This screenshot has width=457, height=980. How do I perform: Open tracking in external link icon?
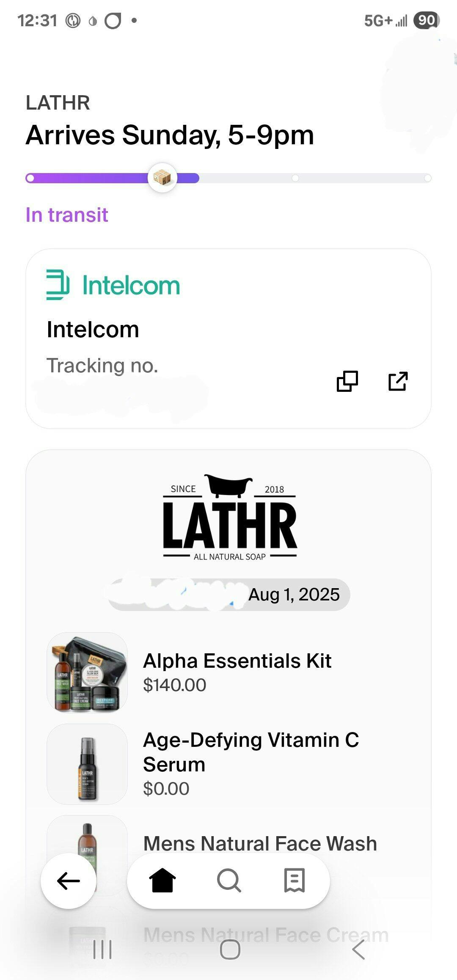(x=398, y=381)
